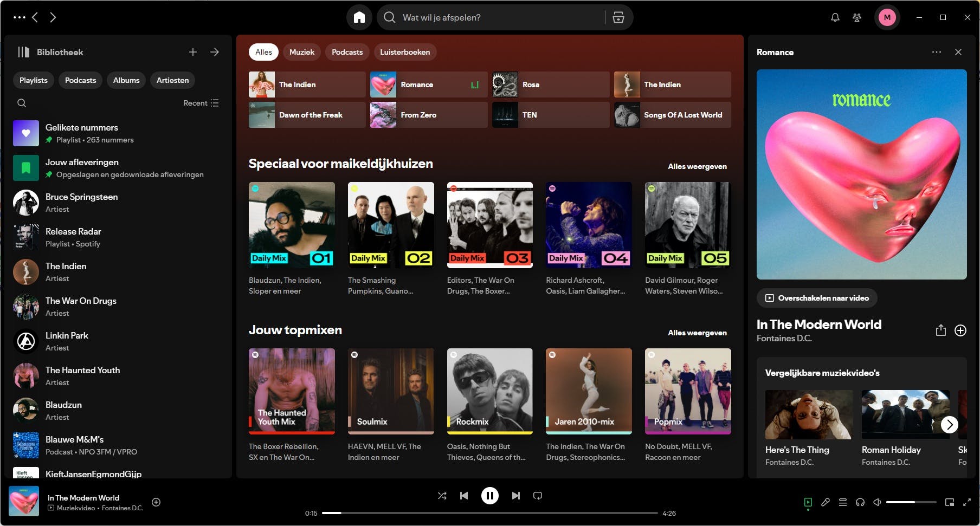980x526 pixels.
Task: Select the Muziek tab
Action: pos(302,52)
